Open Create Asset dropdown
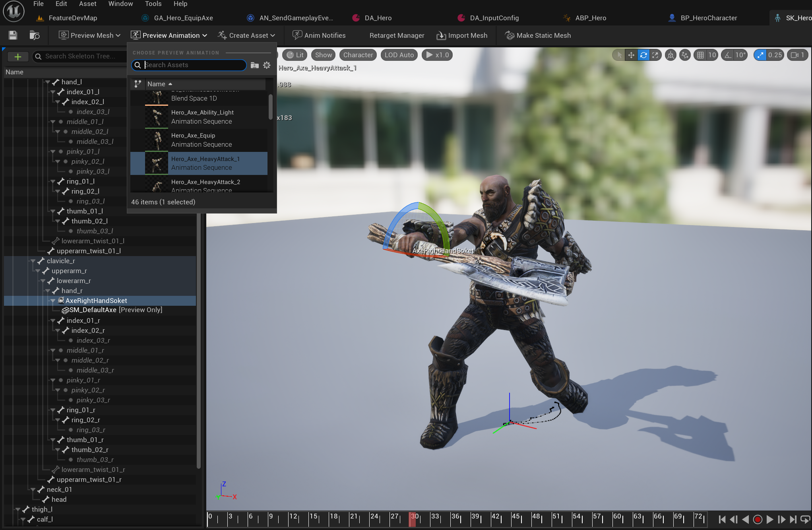This screenshot has height=530, width=812. pyautogui.click(x=246, y=35)
